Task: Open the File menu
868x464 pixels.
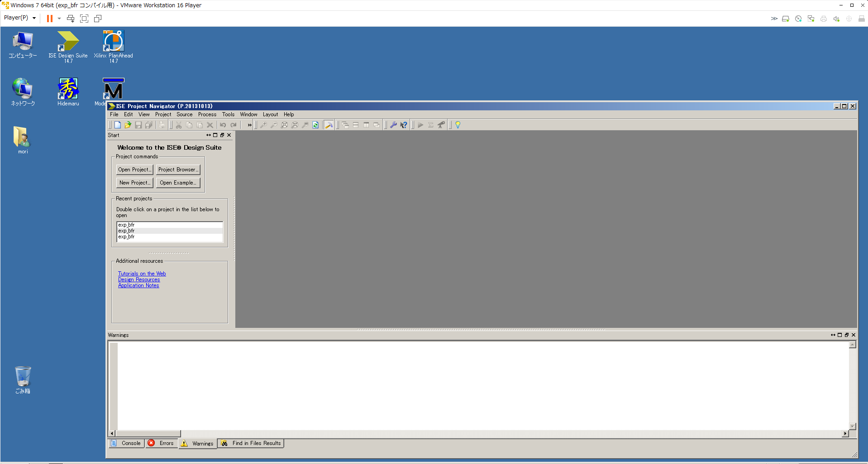Action: point(114,114)
